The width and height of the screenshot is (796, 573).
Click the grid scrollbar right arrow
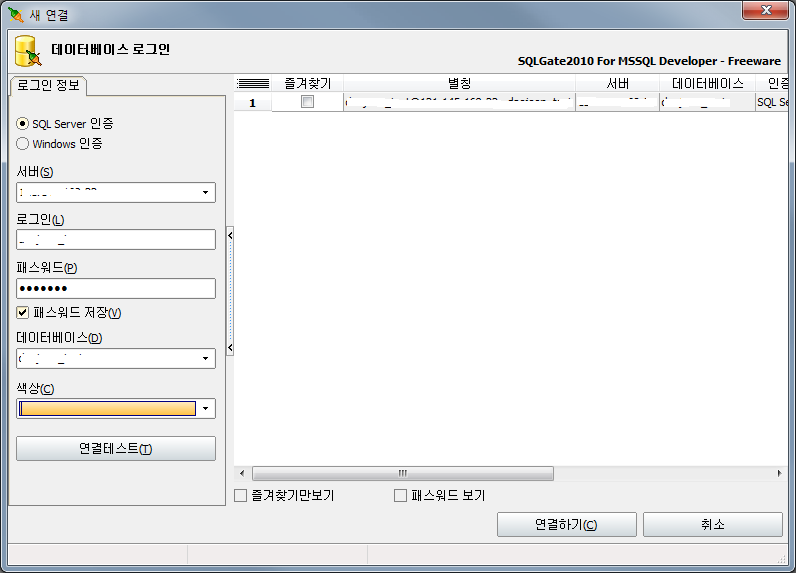(x=779, y=474)
